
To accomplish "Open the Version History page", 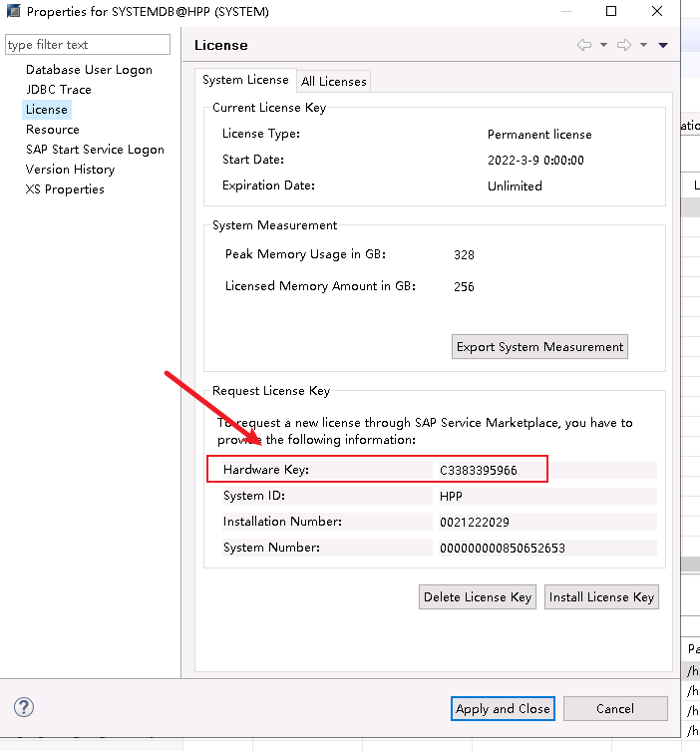I will (x=70, y=170).
